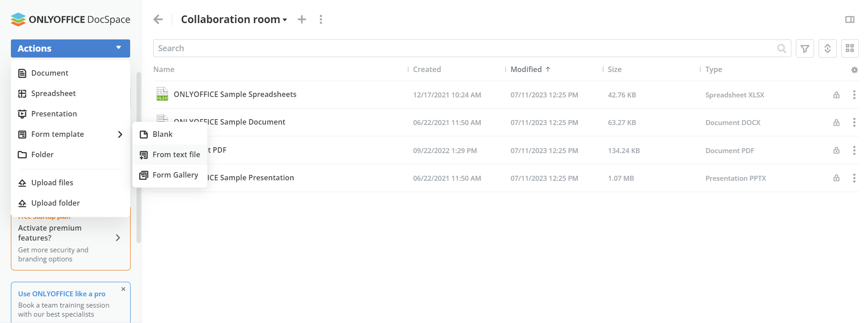Toggle lock on ONLYOFFICE Sample Document
The height and width of the screenshot is (323, 868).
coord(836,122)
